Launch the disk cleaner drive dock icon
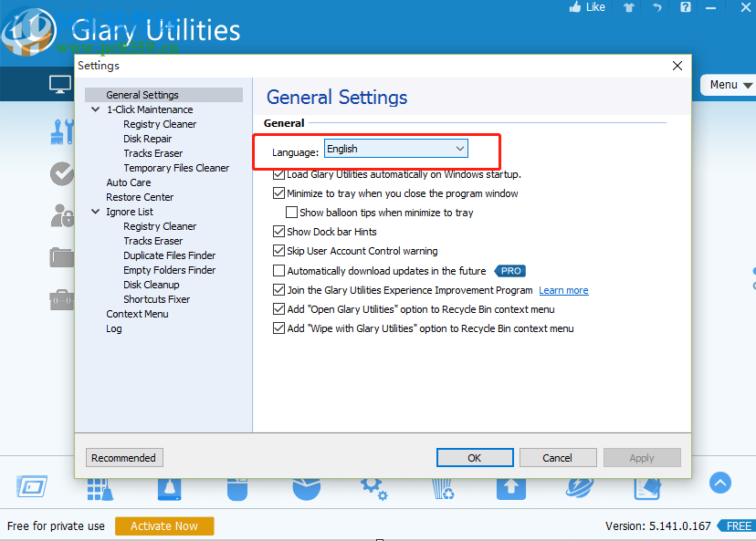756x541 pixels. click(169, 489)
